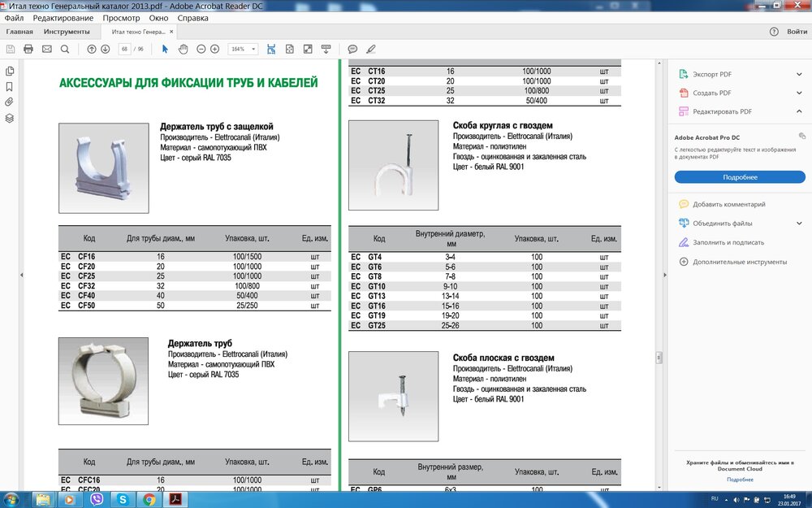812x508 pixels.
Task: Open File Explorer from the taskbar
Action: click(44, 500)
